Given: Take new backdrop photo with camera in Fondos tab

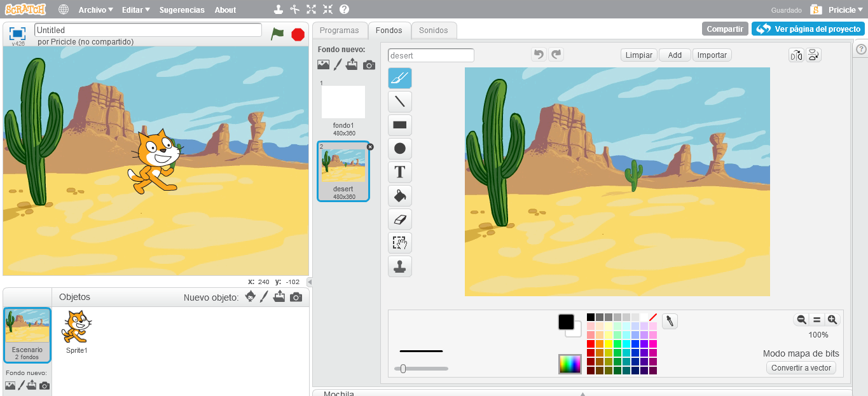Looking at the screenshot, I should (x=369, y=65).
